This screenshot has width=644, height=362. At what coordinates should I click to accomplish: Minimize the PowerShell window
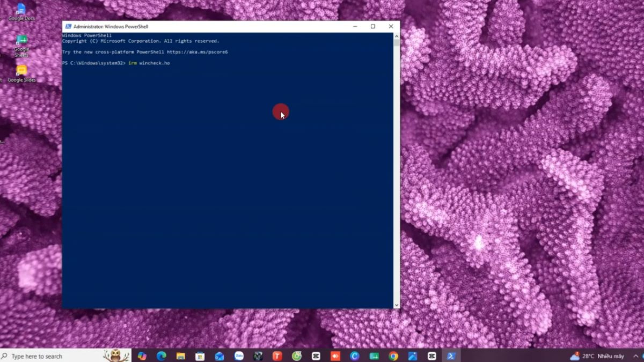coord(355,26)
